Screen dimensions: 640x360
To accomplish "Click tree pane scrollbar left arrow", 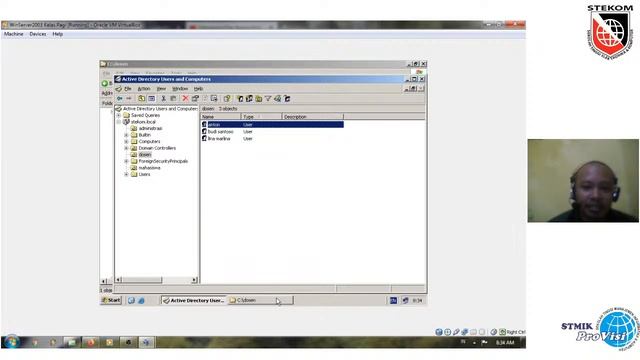I will [118, 280].
